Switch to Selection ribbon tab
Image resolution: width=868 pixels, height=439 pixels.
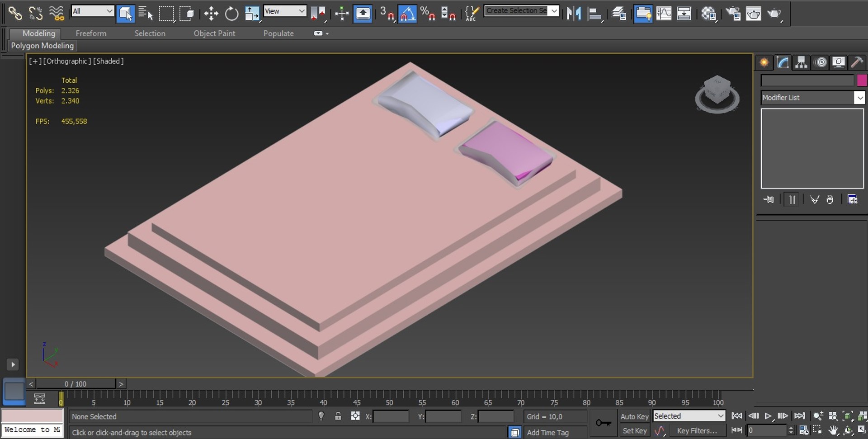[150, 33]
